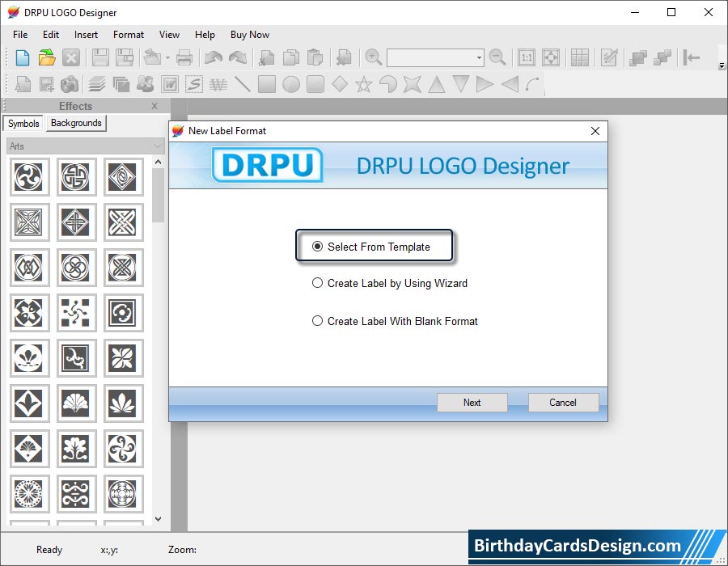Select the rectangle shape tool
The width and height of the screenshot is (728, 566).
pyautogui.click(x=267, y=84)
